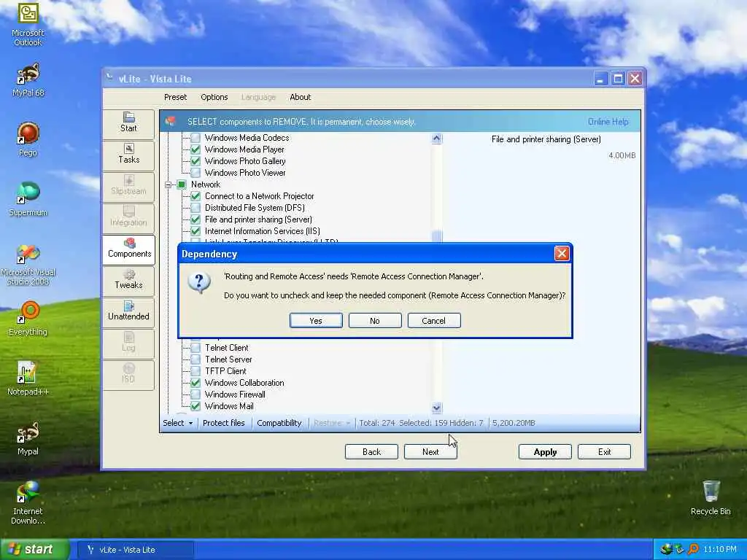Select vLite - Vista Lite taskbar button
The height and width of the screenshot is (560, 747).
click(x=136, y=550)
